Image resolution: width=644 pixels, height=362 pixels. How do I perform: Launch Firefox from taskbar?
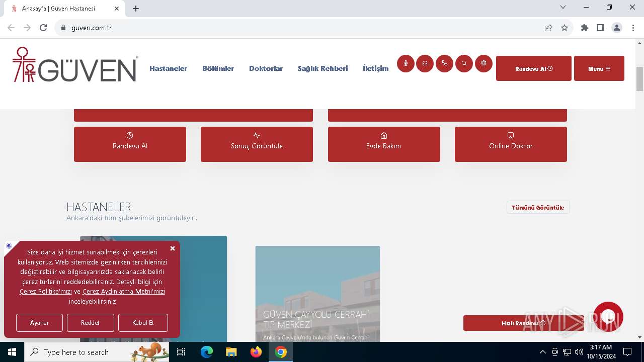[256, 352]
